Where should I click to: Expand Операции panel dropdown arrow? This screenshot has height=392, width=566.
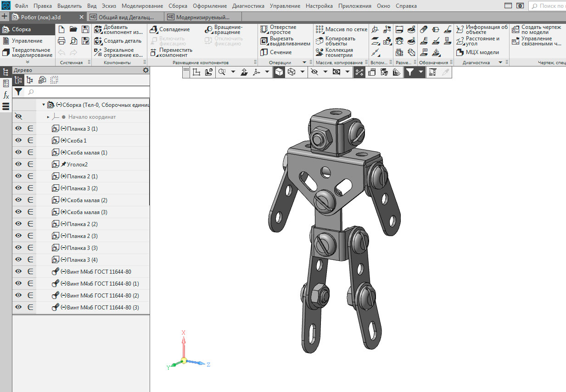coord(304,62)
